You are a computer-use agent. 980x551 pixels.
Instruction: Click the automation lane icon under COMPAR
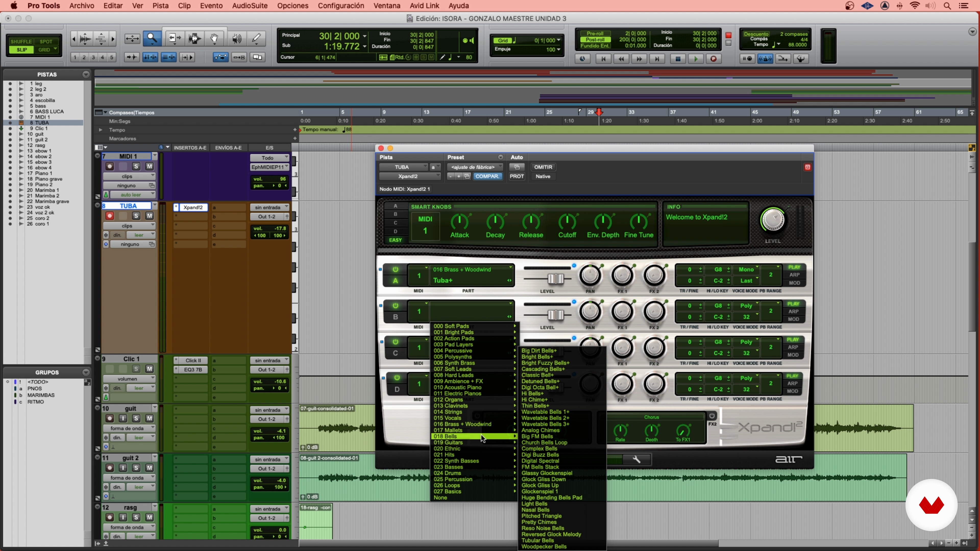tap(517, 167)
